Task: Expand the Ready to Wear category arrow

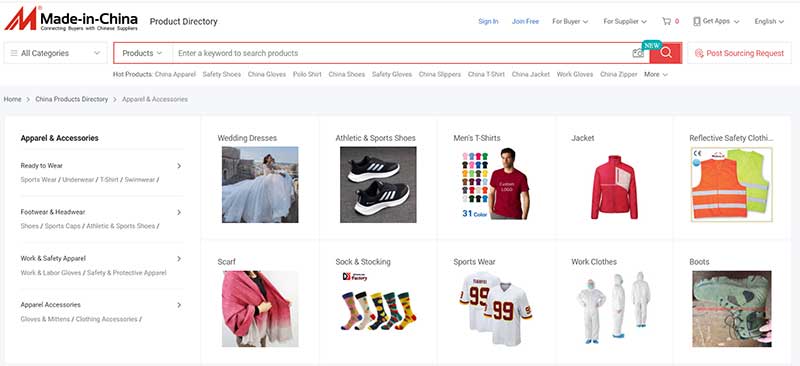Action: click(179, 166)
